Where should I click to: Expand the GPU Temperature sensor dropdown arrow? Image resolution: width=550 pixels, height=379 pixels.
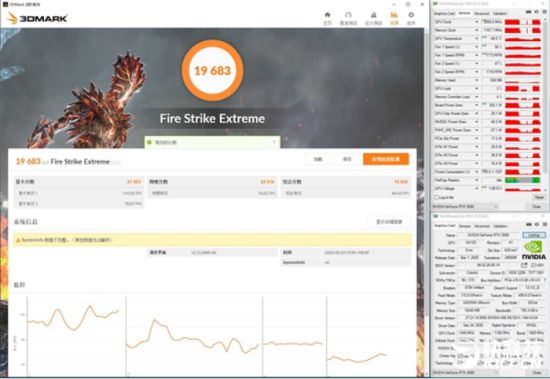pos(476,39)
